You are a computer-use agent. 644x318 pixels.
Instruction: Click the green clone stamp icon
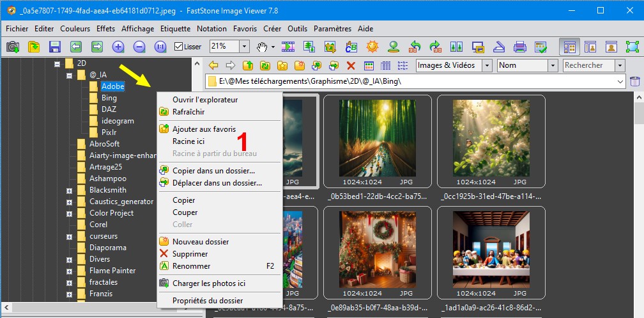394,47
